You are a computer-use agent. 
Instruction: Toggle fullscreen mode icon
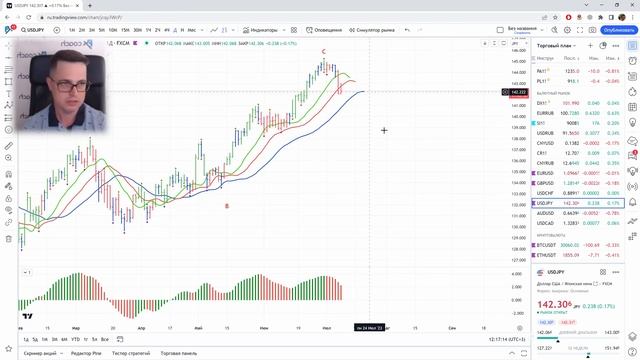[x=580, y=30]
